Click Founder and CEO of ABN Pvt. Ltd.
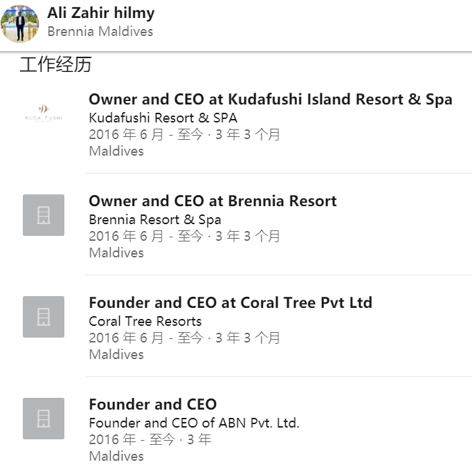 [x=194, y=423]
